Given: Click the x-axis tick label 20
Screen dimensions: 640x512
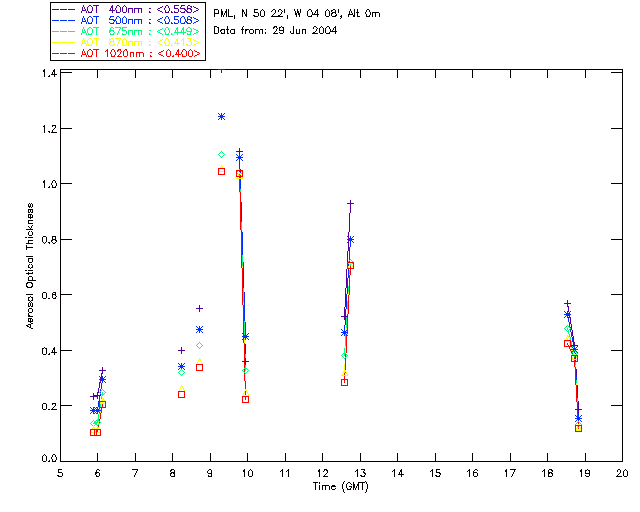Looking at the screenshot, I should point(622,473).
